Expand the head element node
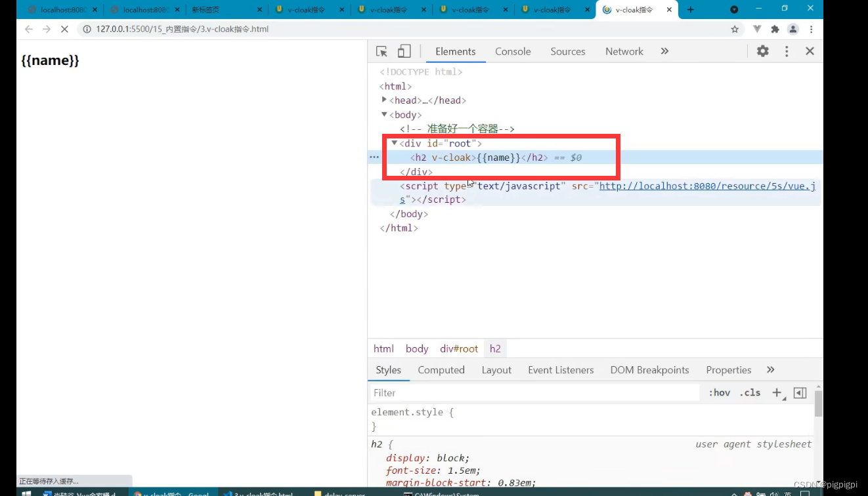The height and width of the screenshot is (496, 868). 385,100
